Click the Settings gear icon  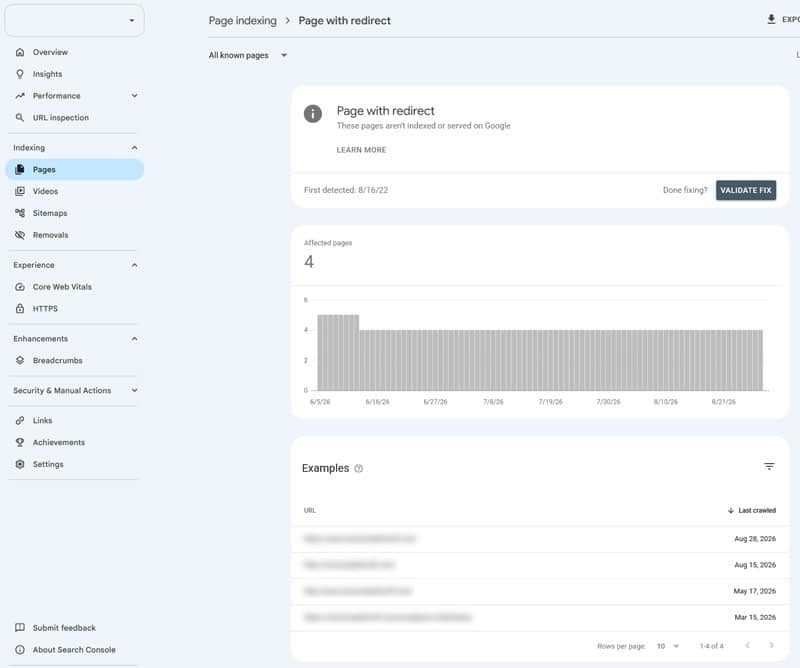pyautogui.click(x=20, y=464)
